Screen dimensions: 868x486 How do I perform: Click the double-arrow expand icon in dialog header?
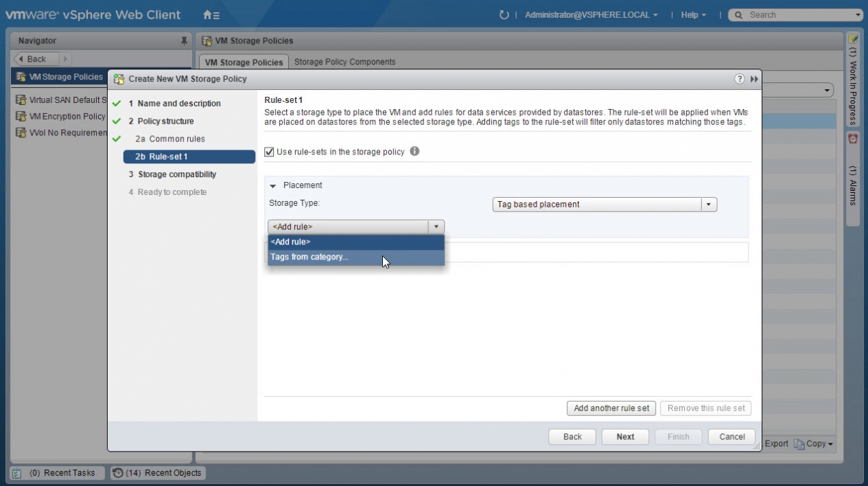pos(754,79)
